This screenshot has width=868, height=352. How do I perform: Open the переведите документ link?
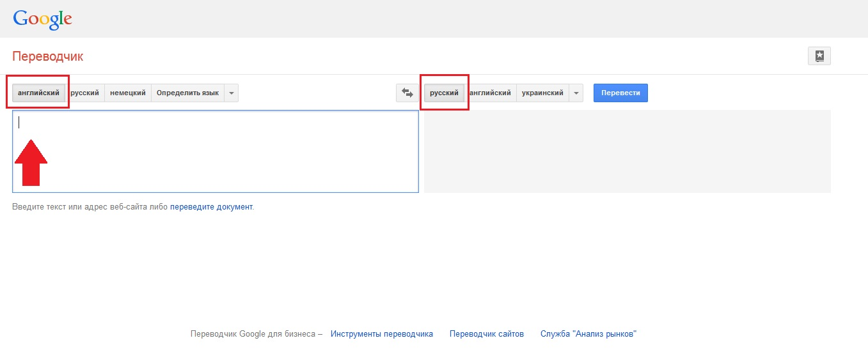tap(211, 207)
